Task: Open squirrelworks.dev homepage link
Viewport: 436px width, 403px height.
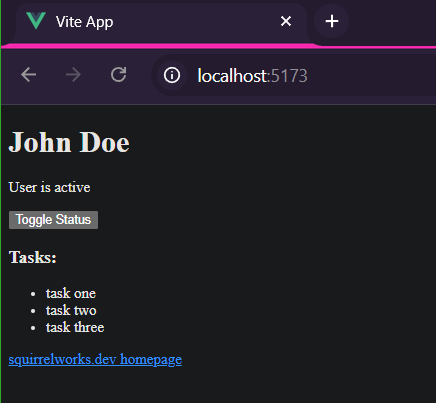Action: point(95,360)
